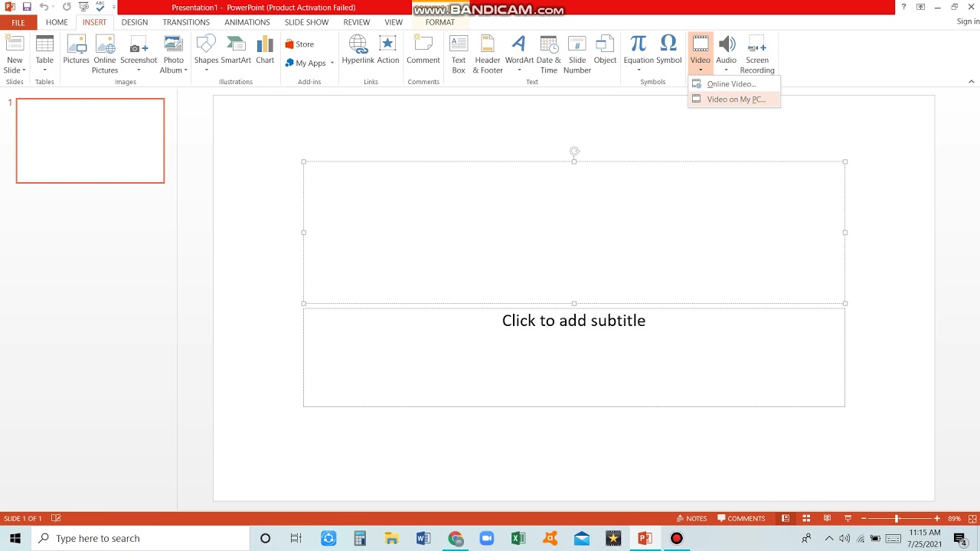Open Online Pictures insert option
The width and height of the screenshot is (980, 551).
105,54
